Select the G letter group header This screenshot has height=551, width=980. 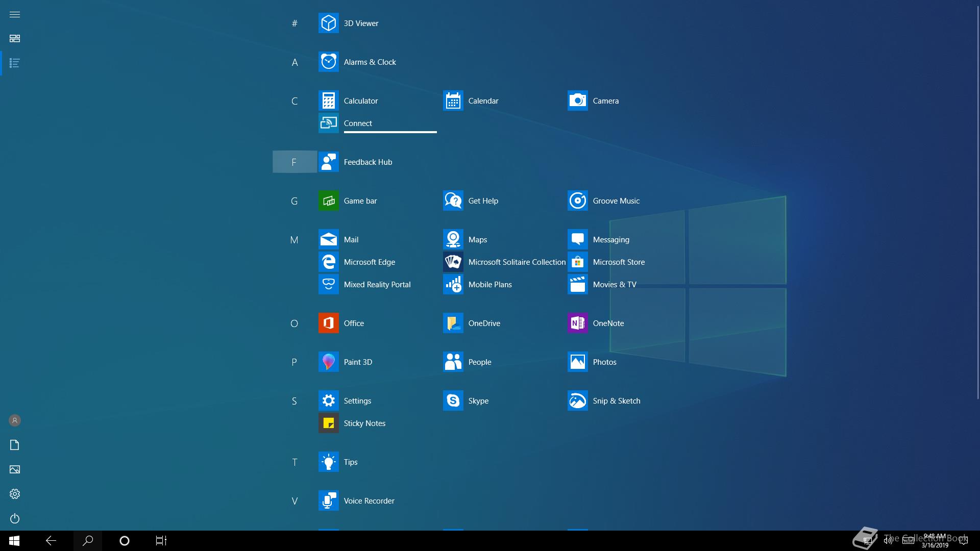[295, 201]
